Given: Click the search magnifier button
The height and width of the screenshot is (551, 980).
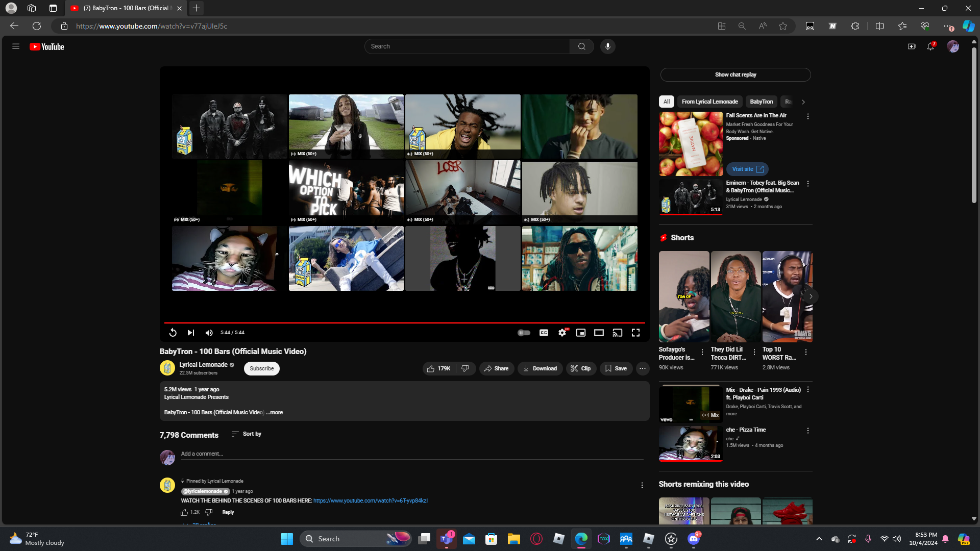Looking at the screenshot, I should pos(581,46).
